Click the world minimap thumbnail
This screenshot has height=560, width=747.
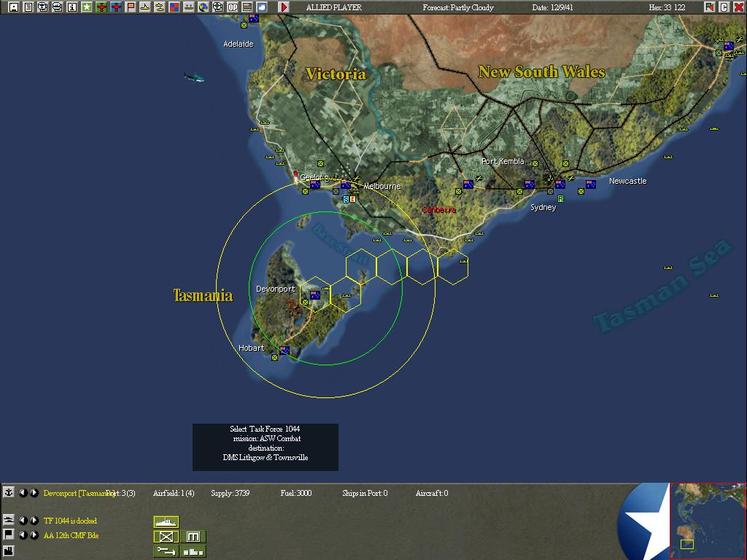click(x=708, y=521)
